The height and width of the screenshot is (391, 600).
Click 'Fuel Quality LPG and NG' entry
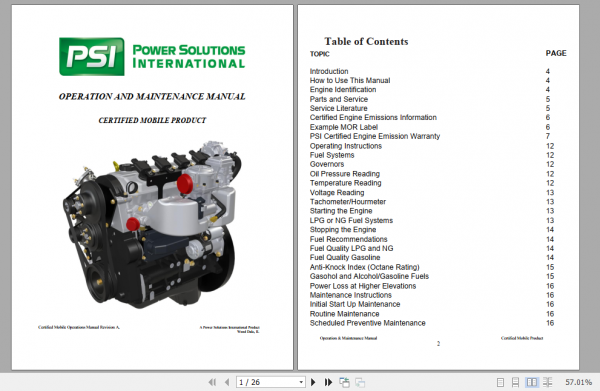(351, 248)
